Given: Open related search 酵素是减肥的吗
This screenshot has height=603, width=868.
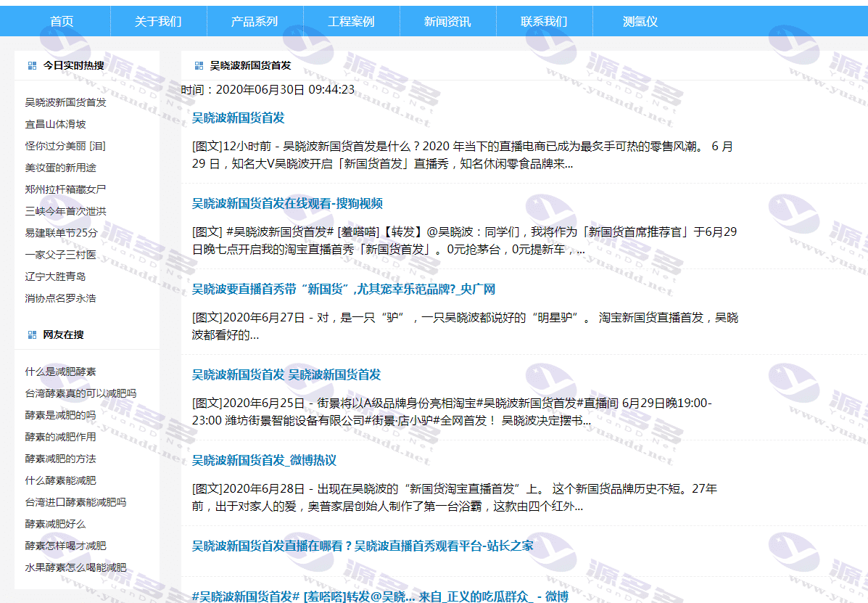Looking at the screenshot, I should (60, 415).
